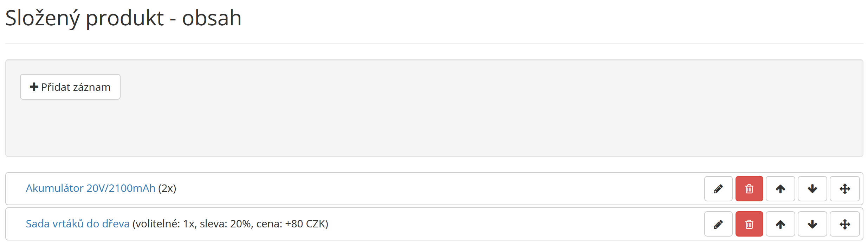This screenshot has height=245, width=868.
Task: Click the Přidat záznam button
Action: 70,87
